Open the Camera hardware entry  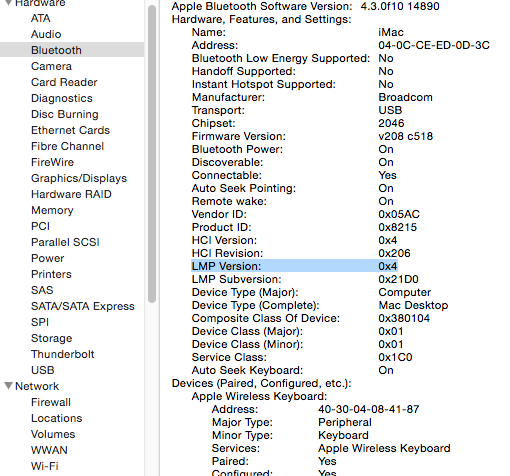(51, 66)
